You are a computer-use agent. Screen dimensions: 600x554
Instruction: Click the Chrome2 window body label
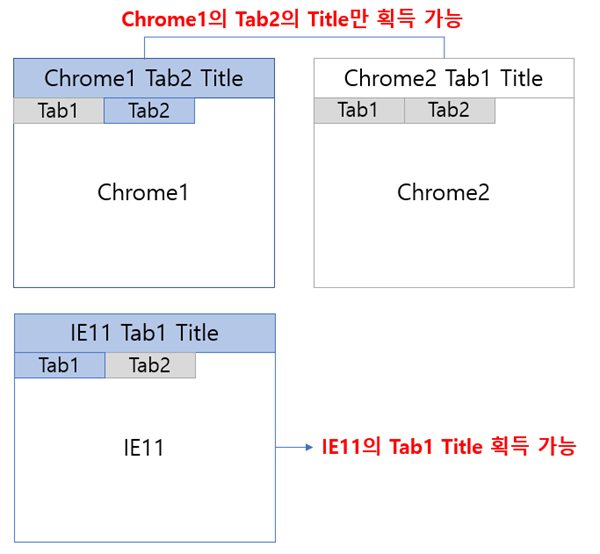(443, 192)
